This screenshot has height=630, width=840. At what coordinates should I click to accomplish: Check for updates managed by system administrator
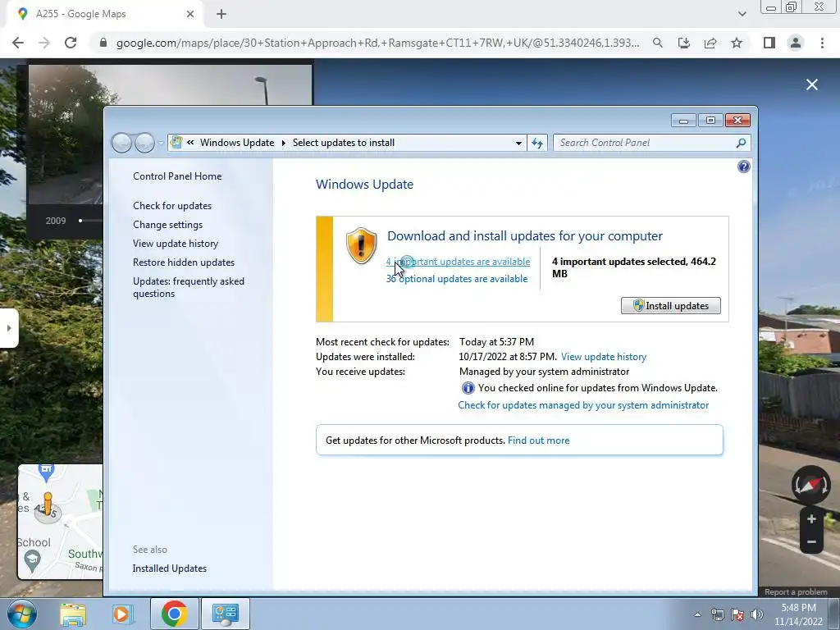pyautogui.click(x=583, y=405)
